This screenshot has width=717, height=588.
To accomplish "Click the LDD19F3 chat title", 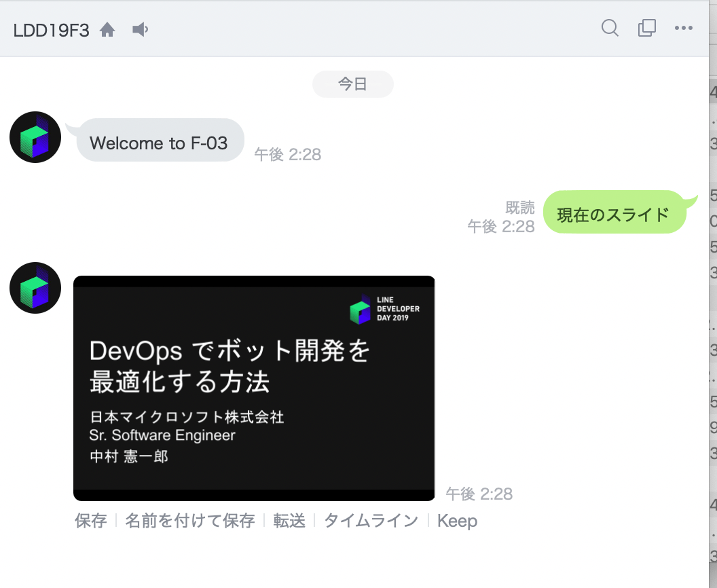I will (51, 31).
